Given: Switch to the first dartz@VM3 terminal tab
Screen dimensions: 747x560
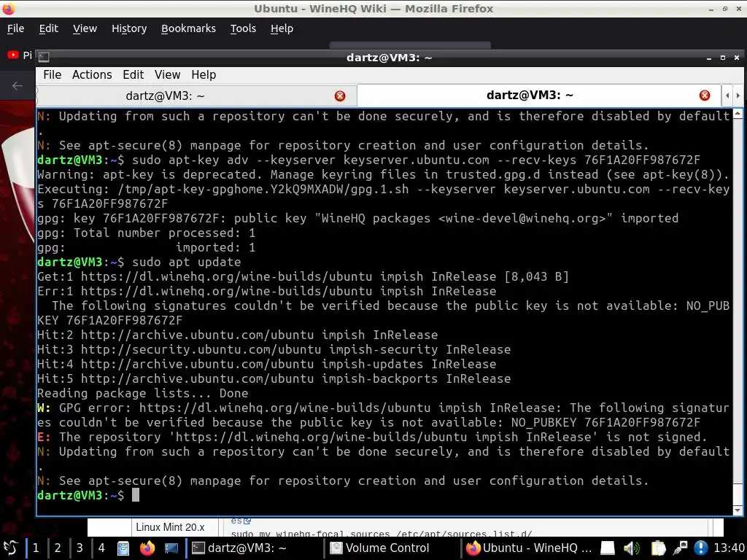Looking at the screenshot, I should tap(165, 96).
